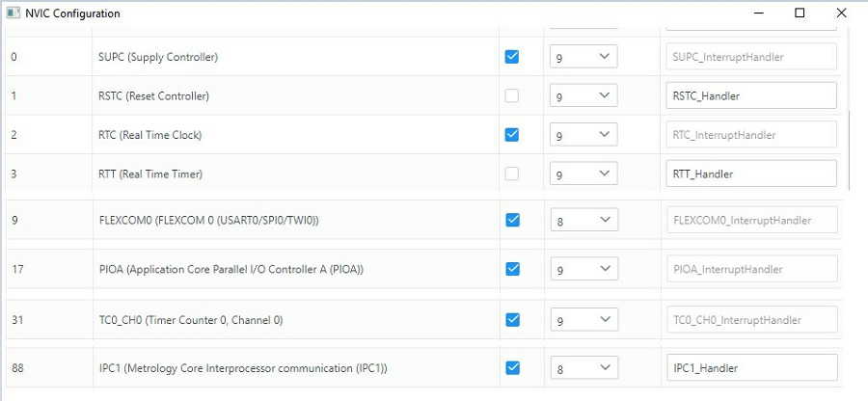Expand the FLEXCOM0 priority dropdown
Screen dimensions: 868x401
(x=584, y=220)
